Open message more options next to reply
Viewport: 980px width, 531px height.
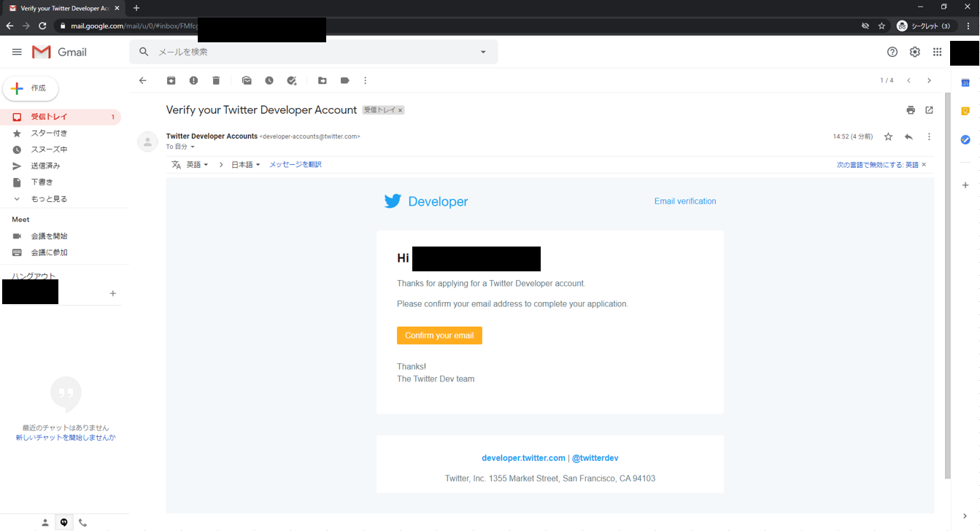point(929,136)
